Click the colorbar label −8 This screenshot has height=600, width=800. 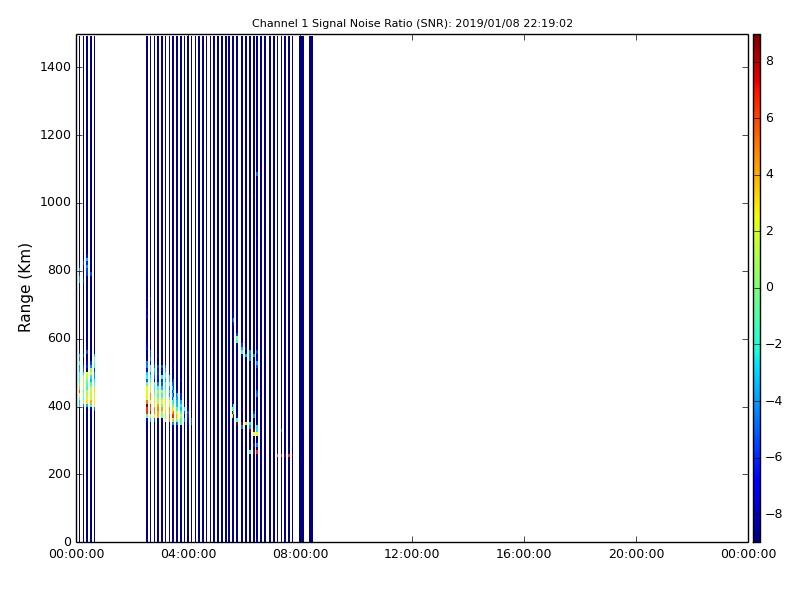pos(774,514)
